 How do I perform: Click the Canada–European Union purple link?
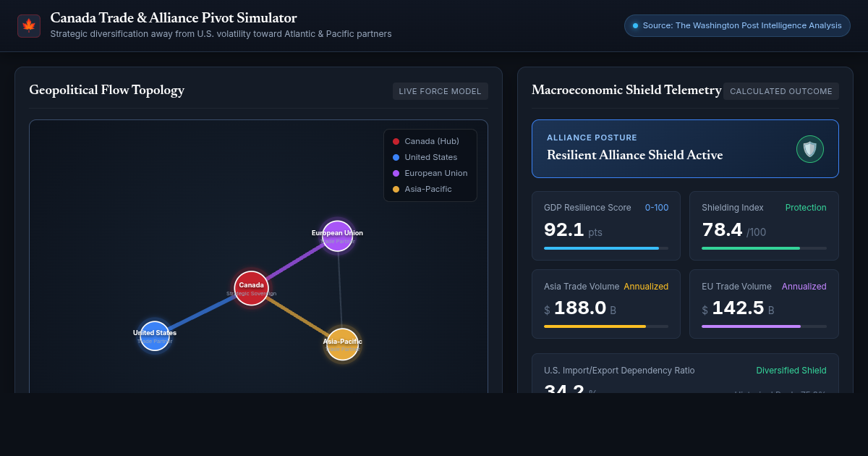point(296,261)
